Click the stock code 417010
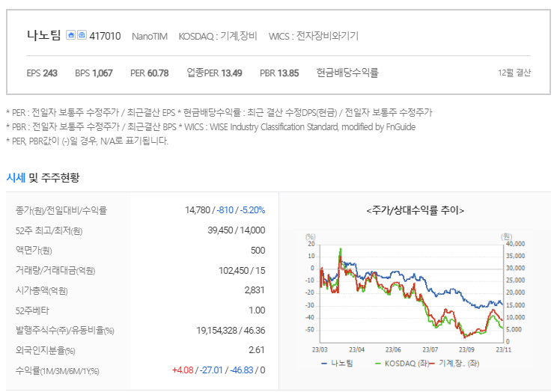The image size is (557, 392). pyautogui.click(x=105, y=36)
